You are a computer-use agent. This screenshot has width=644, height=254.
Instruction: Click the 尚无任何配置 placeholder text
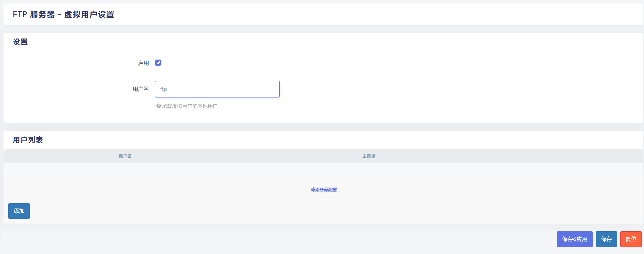coord(323,190)
